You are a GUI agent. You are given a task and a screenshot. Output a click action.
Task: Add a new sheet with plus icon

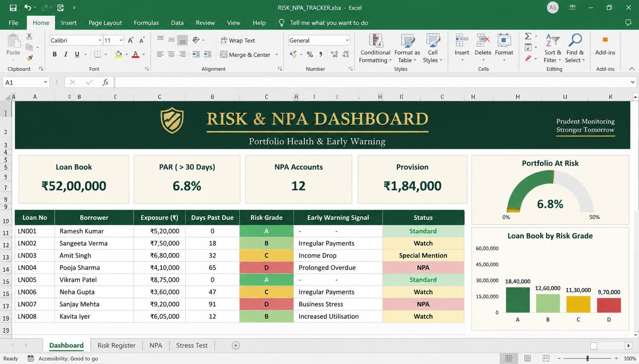[236, 346]
